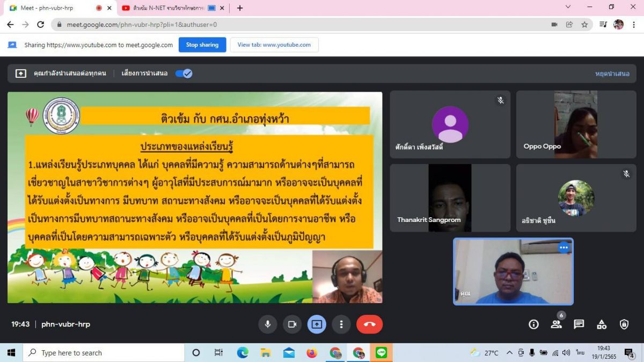Click the Oppo Oppo participant video tile
This screenshot has height=362, width=644.
576,124
